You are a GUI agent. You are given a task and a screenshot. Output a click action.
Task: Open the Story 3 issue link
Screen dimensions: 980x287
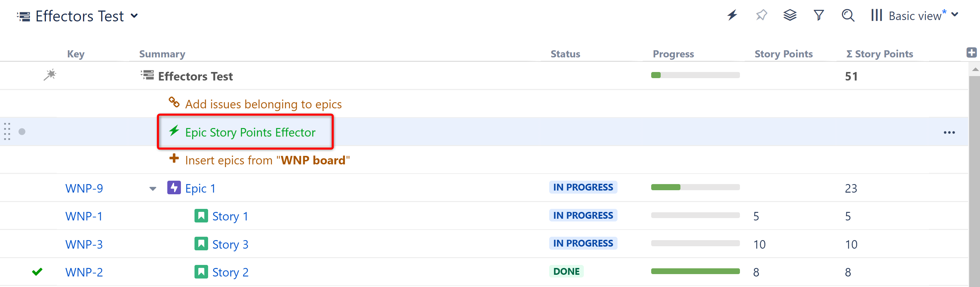tap(230, 245)
